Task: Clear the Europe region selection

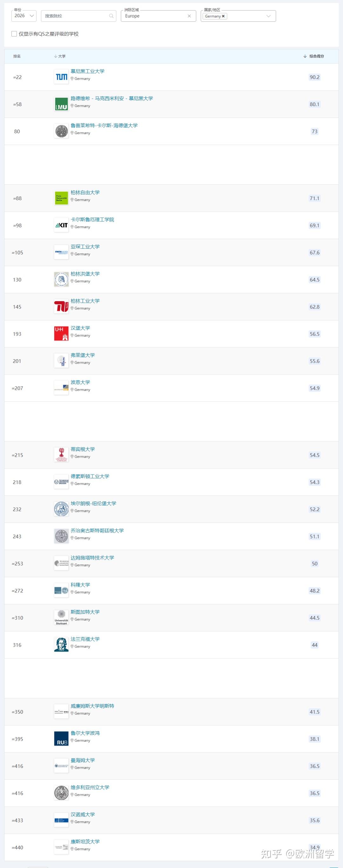Action: pos(189,16)
